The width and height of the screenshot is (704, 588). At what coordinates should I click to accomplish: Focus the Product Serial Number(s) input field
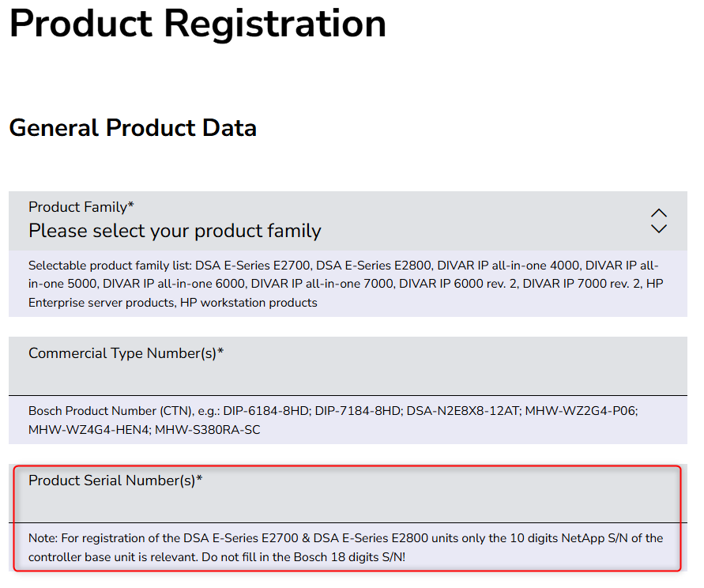[348, 504]
